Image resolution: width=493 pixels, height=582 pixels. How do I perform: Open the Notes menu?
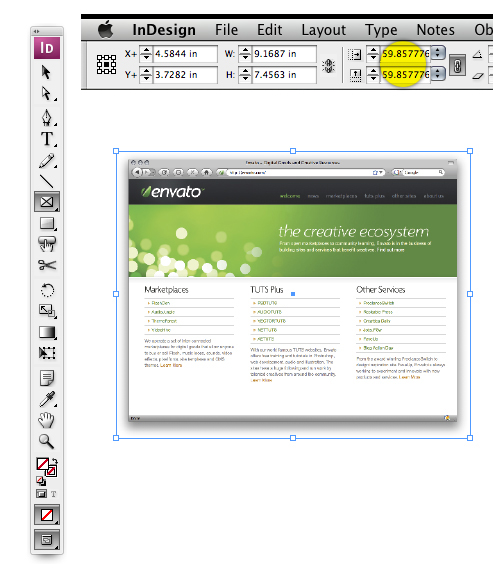435,30
